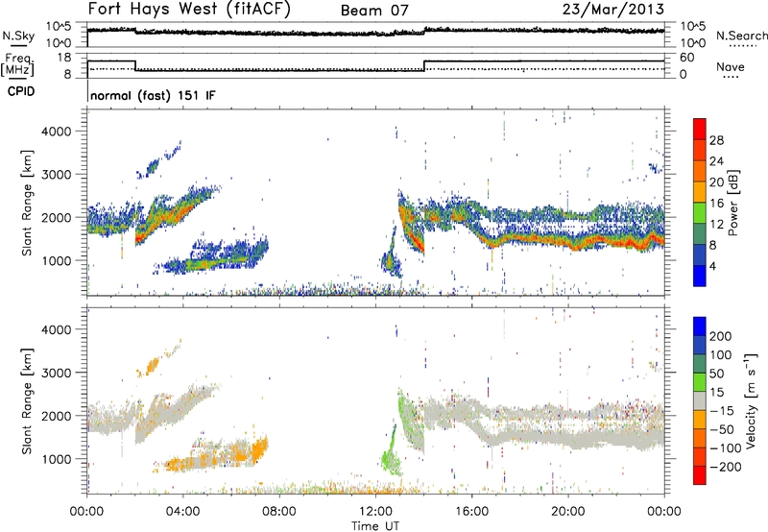Click the "Velocity [m s-1]" colorbar title

pos(751,401)
